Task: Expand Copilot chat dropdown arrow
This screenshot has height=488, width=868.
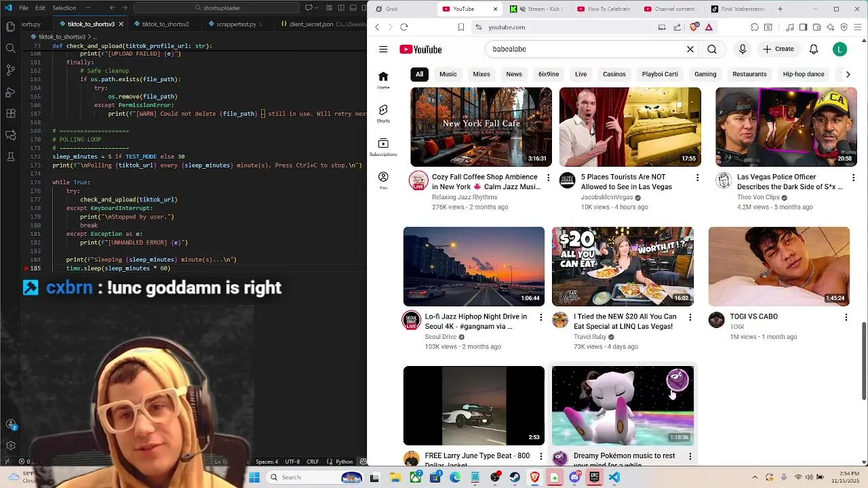Action: pyautogui.click(x=316, y=8)
